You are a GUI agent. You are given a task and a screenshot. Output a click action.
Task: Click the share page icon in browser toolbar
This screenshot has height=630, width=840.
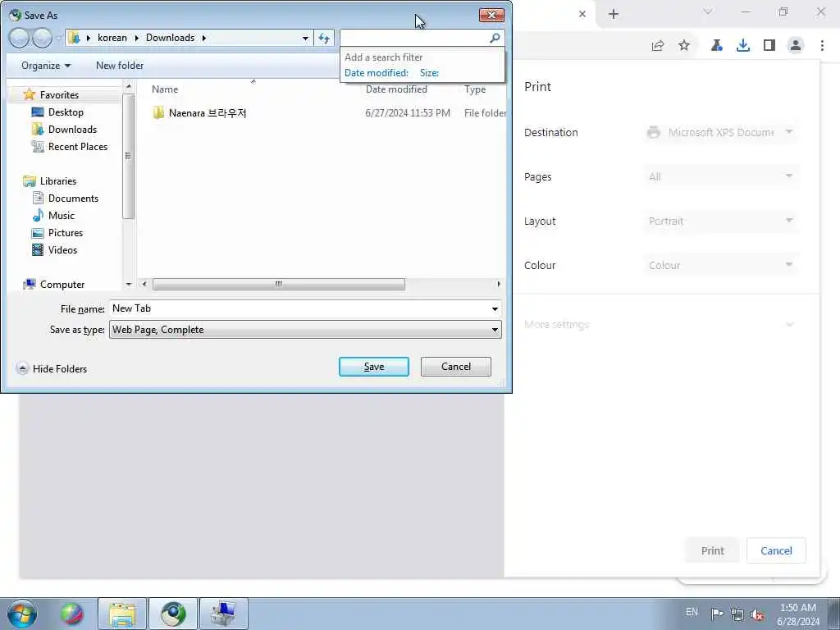657,46
